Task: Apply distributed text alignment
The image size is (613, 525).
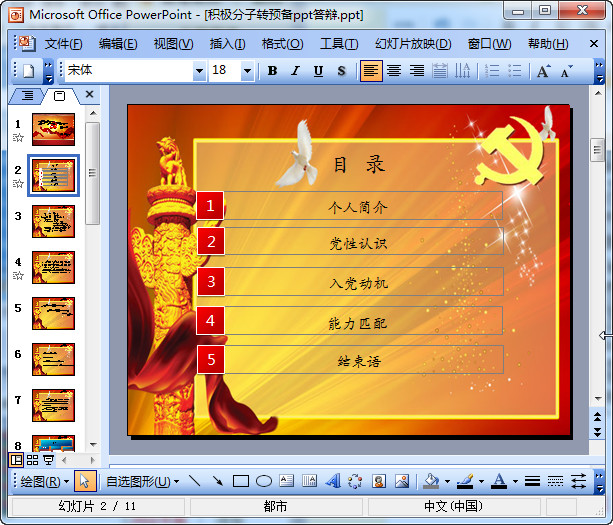Action: click(x=440, y=71)
